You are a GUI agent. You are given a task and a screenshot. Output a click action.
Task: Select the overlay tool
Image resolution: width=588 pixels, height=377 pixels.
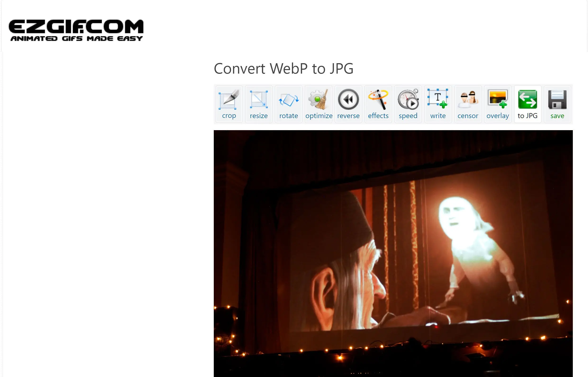(x=497, y=104)
